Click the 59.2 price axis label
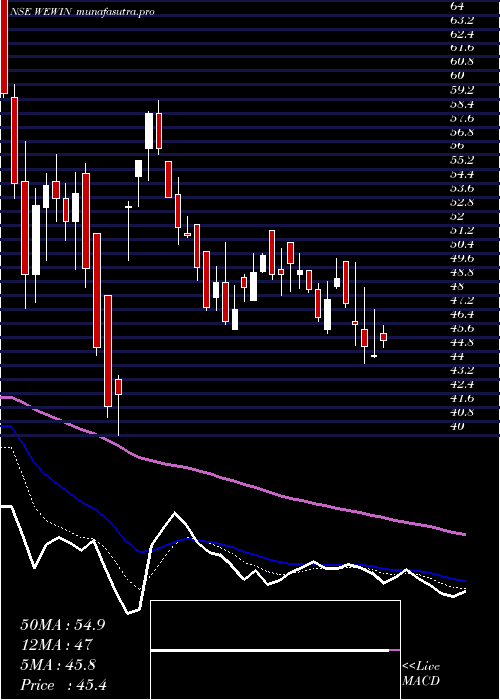The width and height of the screenshot is (500, 700). coord(462,90)
